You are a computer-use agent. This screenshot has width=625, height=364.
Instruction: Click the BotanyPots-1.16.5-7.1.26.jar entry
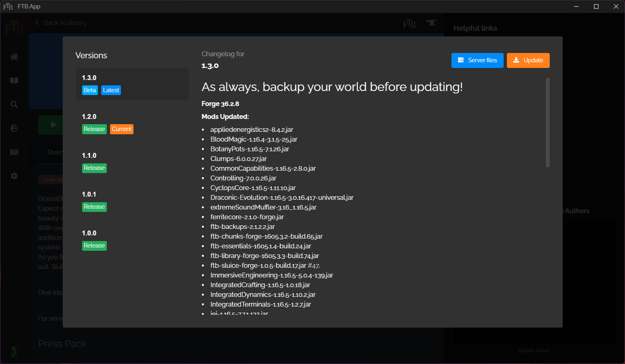point(250,149)
